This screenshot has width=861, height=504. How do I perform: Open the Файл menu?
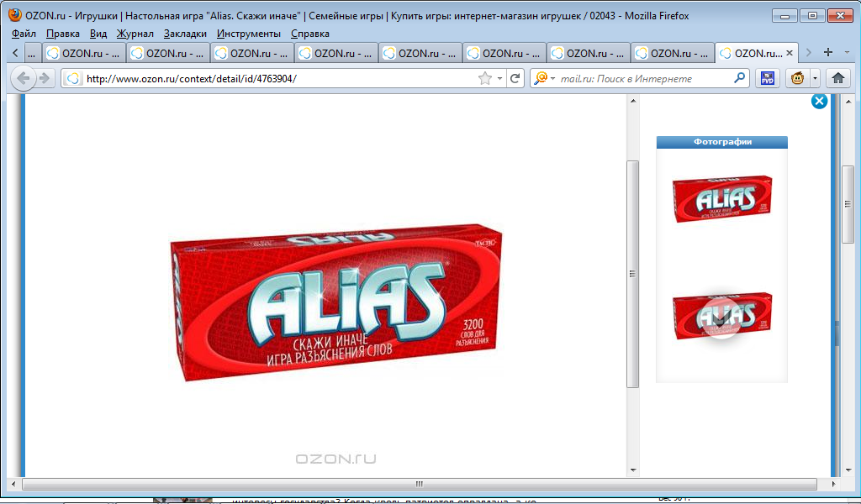24,34
